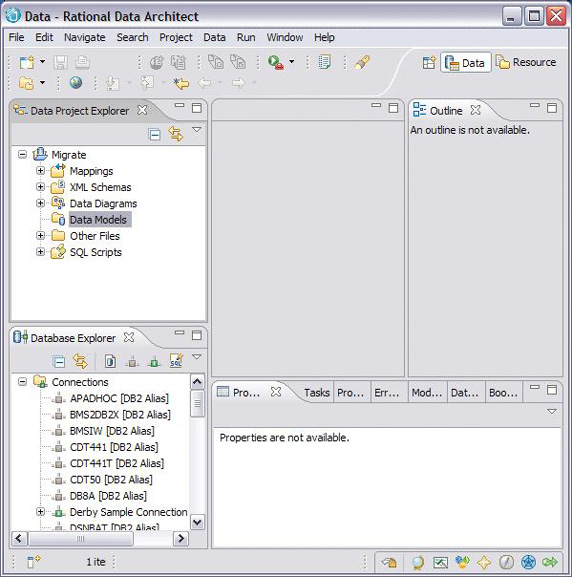Image resolution: width=572 pixels, height=577 pixels.
Task: Collapse All in Data Project Explorer
Action: click(x=154, y=134)
